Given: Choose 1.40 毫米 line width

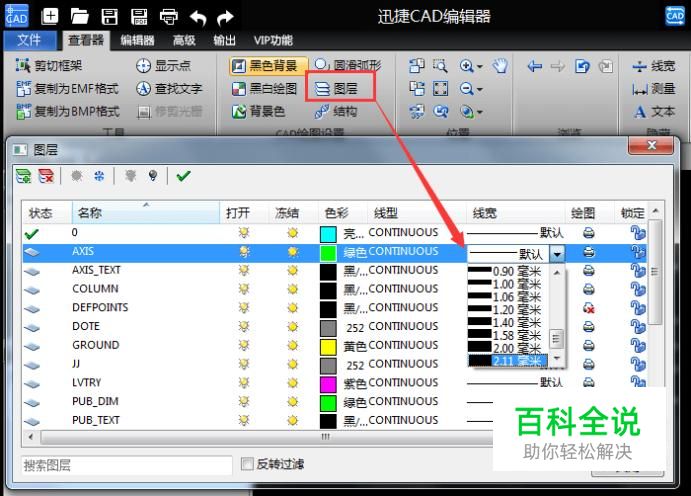Looking at the screenshot, I should [507, 322].
